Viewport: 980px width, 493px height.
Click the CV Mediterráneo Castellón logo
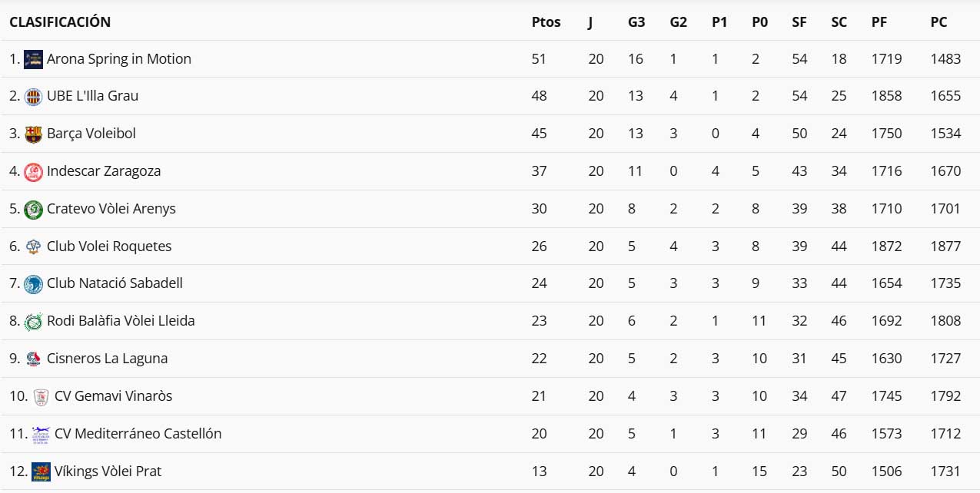[x=41, y=435]
